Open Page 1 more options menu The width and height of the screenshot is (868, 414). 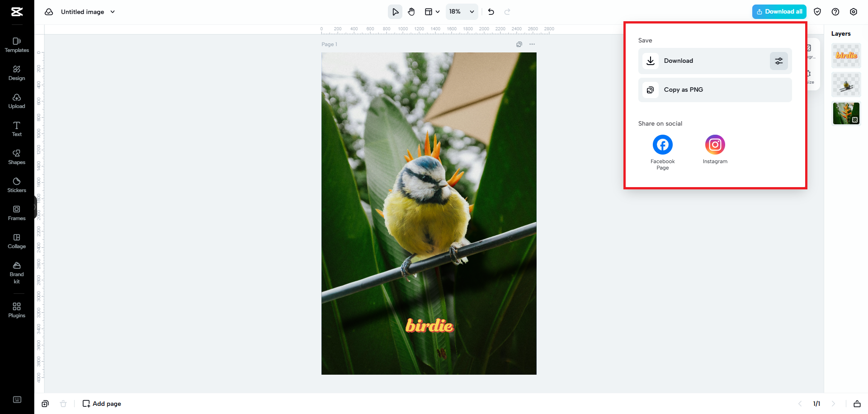(x=532, y=44)
